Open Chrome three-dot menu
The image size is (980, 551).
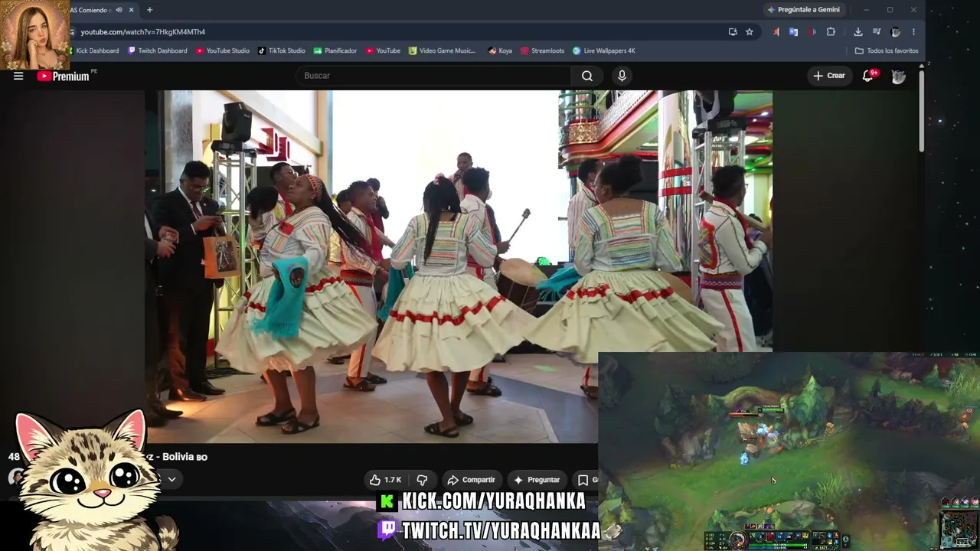click(x=913, y=32)
